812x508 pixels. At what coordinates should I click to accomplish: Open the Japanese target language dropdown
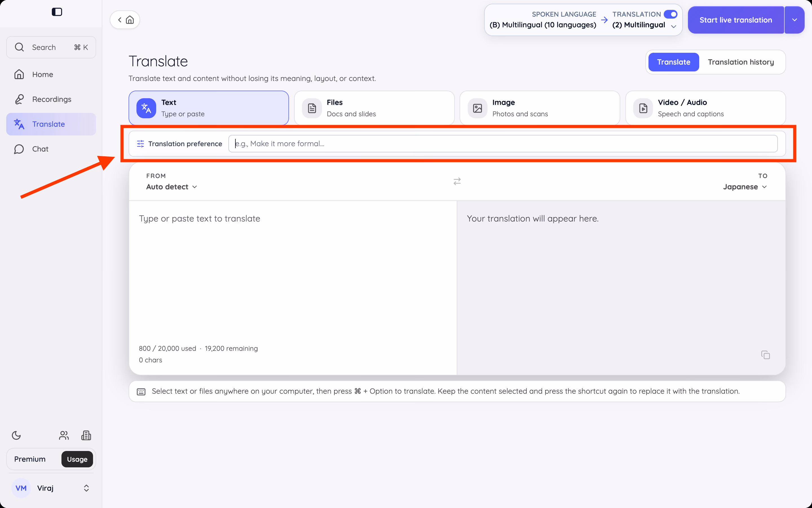click(x=745, y=187)
